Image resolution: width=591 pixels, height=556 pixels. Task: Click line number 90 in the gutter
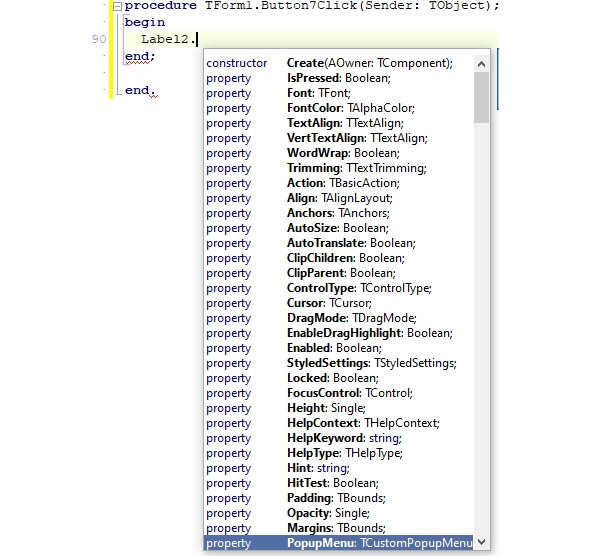point(99,39)
